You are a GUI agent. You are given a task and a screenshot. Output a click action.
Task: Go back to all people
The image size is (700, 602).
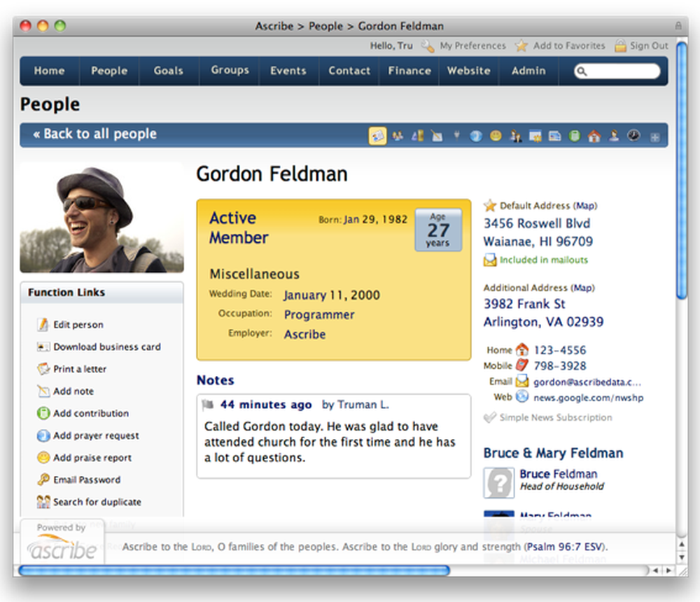click(94, 134)
